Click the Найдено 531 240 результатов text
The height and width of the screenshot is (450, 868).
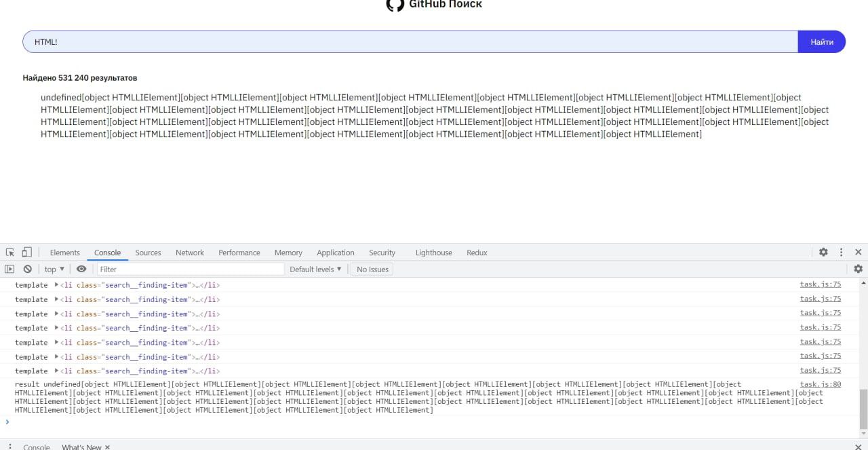pyautogui.click(x=80, y=78)
